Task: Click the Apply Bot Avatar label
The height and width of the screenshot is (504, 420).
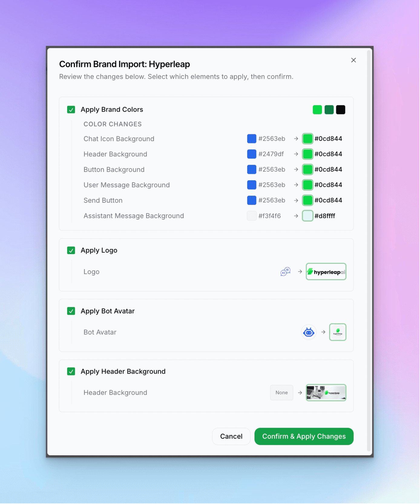Action: (x=107, y=311)
